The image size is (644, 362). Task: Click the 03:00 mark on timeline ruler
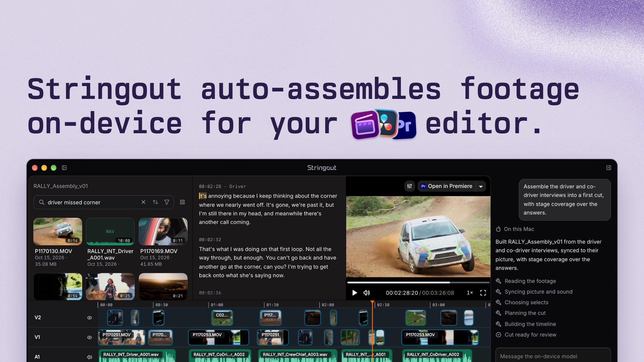click(438, 305)
